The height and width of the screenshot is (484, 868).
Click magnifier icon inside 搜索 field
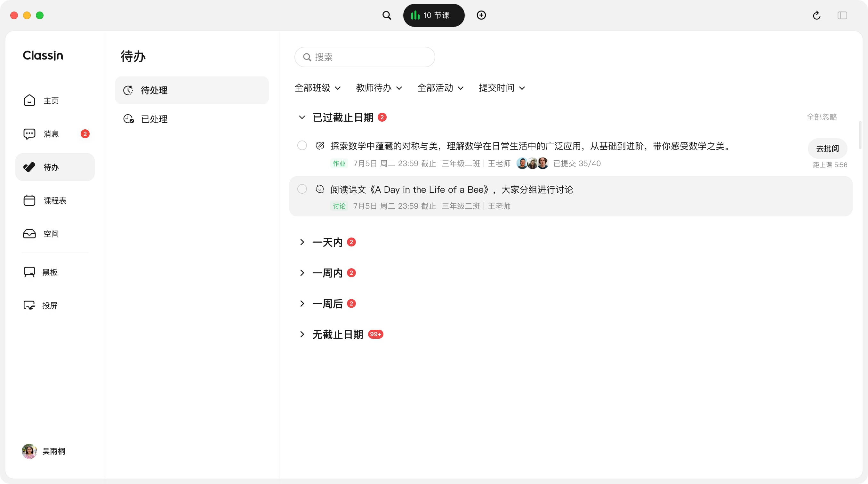pos(307,57)
